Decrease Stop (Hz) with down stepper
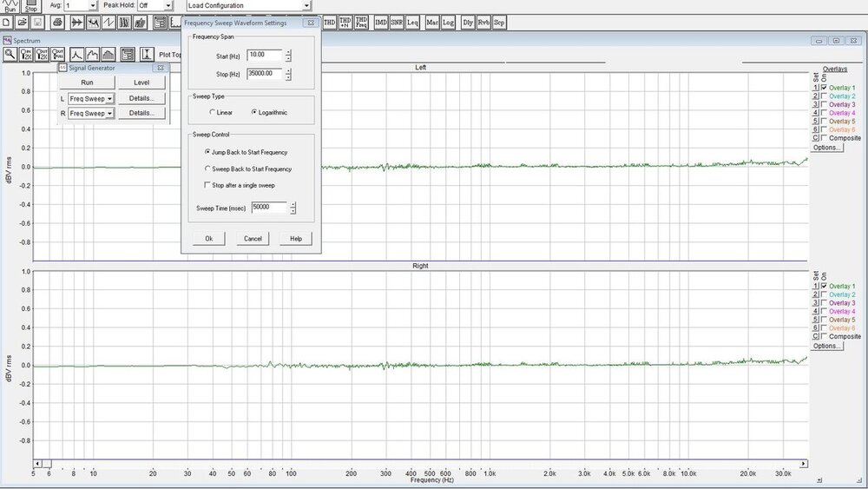This screenshot has height=489, width=868. pos(288,77)
